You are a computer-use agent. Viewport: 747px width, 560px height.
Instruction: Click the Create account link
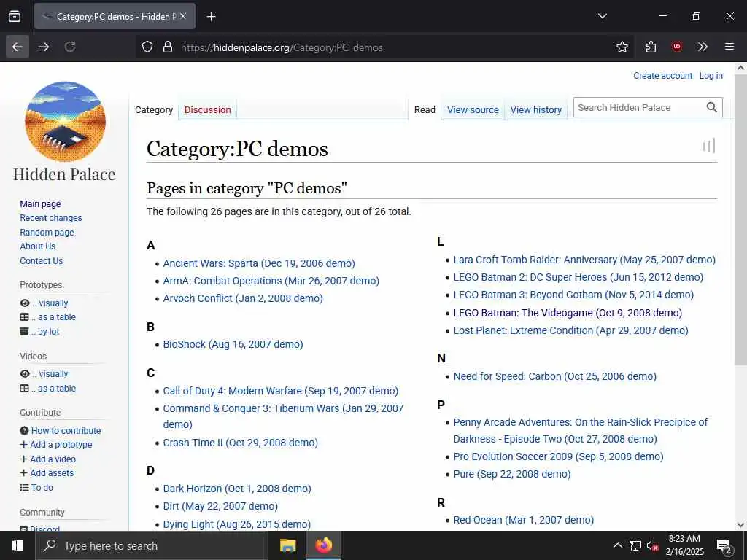[x=662, y=76]
